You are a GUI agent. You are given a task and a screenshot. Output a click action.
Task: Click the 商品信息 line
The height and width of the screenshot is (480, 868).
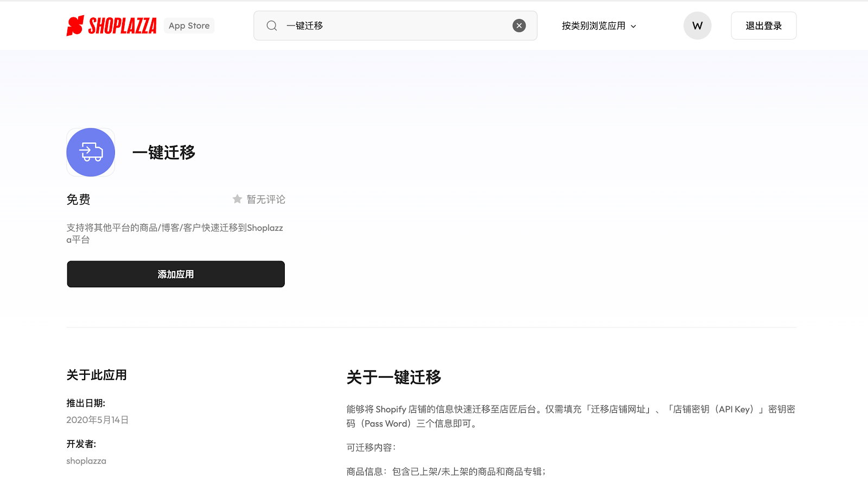tap(446, 471)
